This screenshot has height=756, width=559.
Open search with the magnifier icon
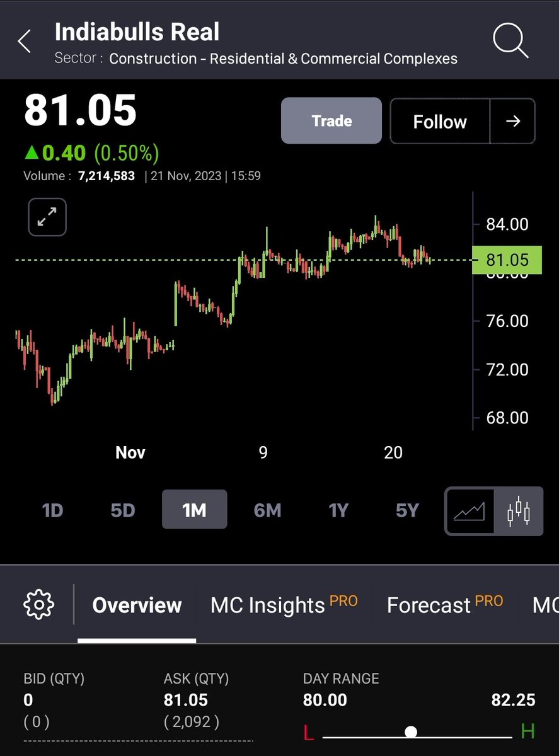(509, 40)
